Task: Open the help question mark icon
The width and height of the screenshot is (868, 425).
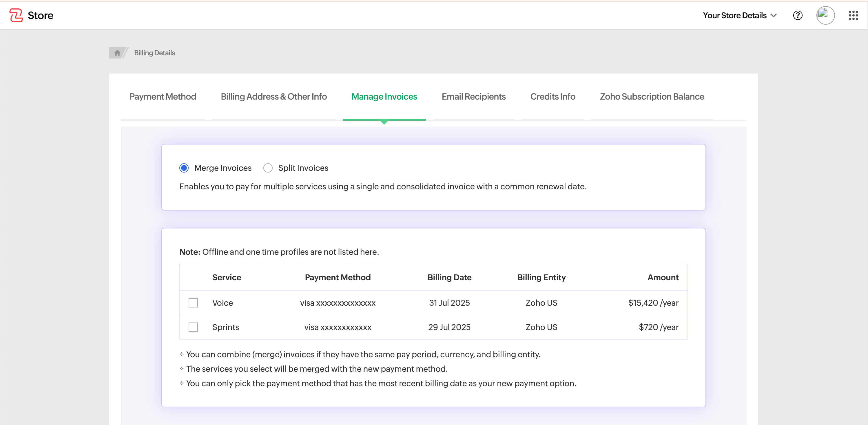Action: (x=798, y=16)
